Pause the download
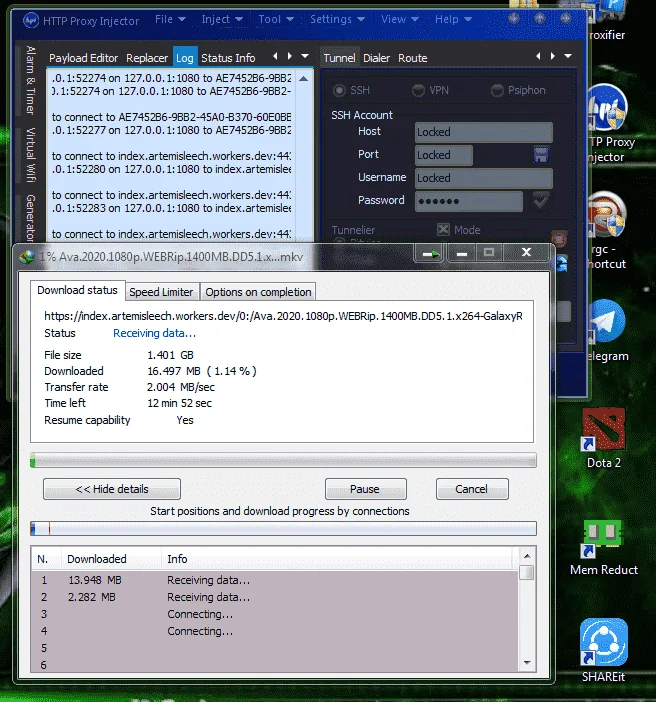This screenshot has width=656, height=702. pos(366,489)
